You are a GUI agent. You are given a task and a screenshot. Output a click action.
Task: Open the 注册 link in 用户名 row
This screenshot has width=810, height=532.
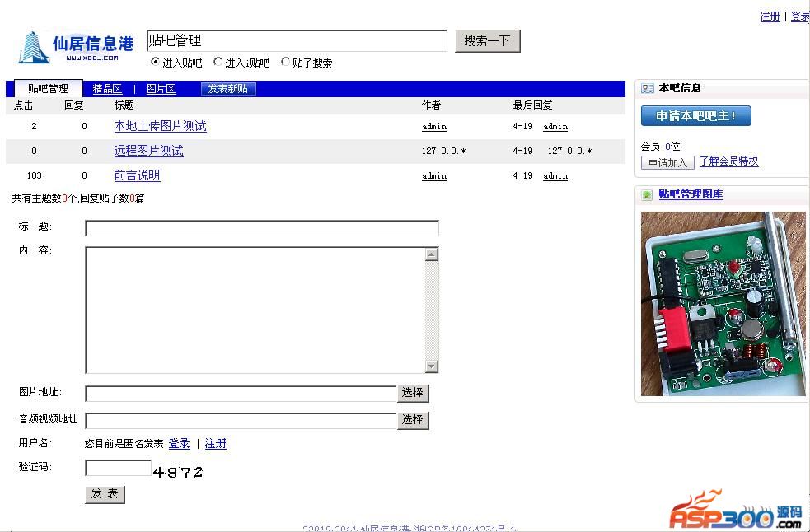215,444
